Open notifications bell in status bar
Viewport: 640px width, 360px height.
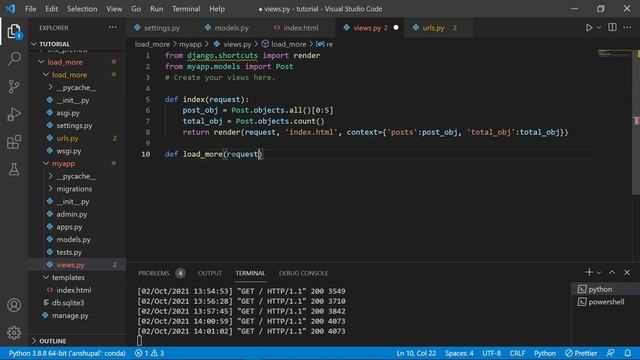coord(628,353)
